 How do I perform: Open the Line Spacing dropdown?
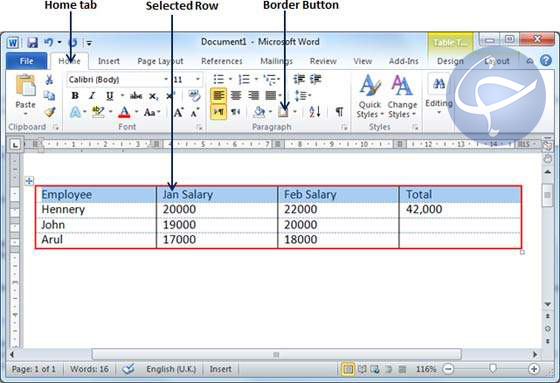click(x=303, y=96)
